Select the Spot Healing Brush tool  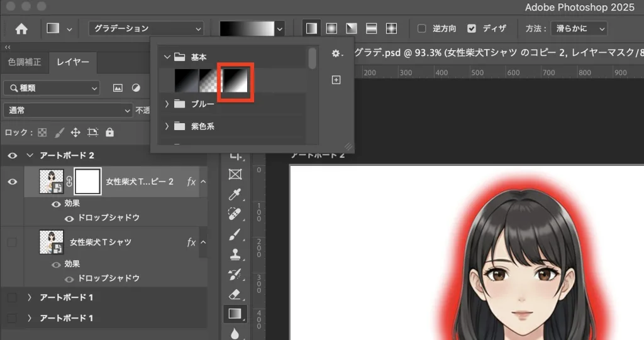pyautogui.click(x=236, y=214)
